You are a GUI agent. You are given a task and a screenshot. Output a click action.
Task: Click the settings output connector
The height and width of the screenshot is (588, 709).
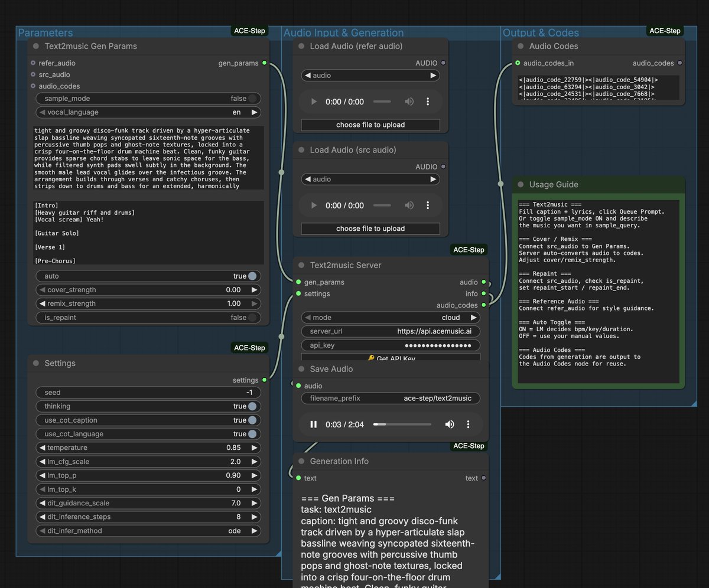(264, 380)
